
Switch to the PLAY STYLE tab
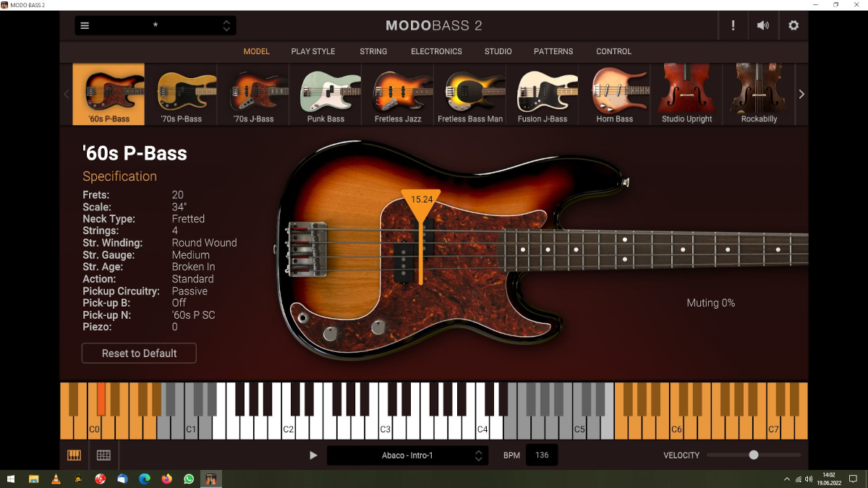(x=313, y=51)
